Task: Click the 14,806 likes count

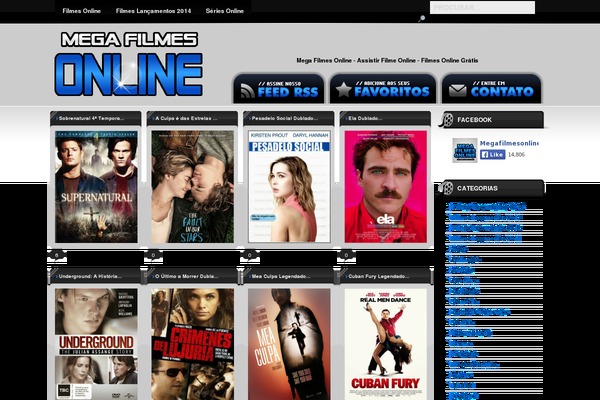Action: [x=516, y=155]
